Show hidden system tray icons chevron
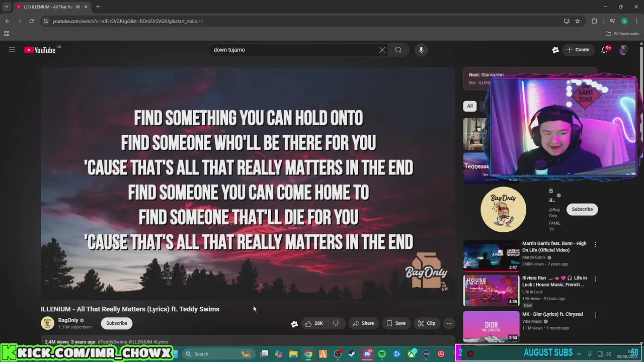The image size is (644, 362). 579,354
